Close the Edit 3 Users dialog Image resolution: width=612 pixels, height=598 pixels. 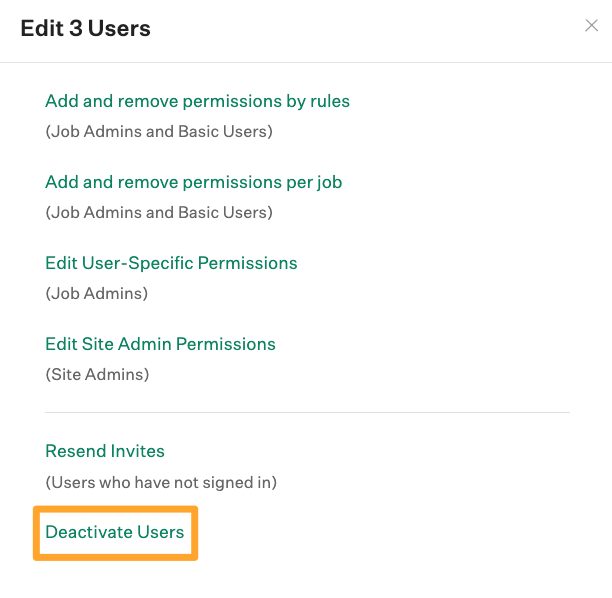tap(591, 26)
